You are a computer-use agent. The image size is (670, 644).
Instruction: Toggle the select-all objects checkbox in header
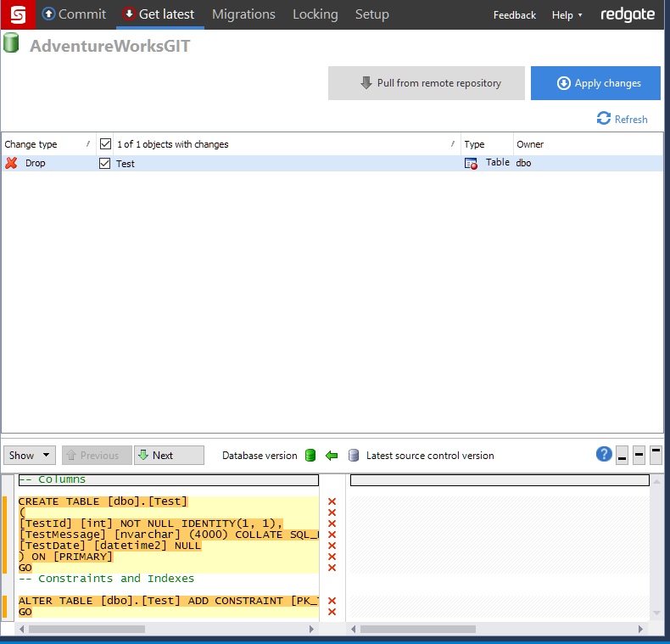click(x=105, y=143)
